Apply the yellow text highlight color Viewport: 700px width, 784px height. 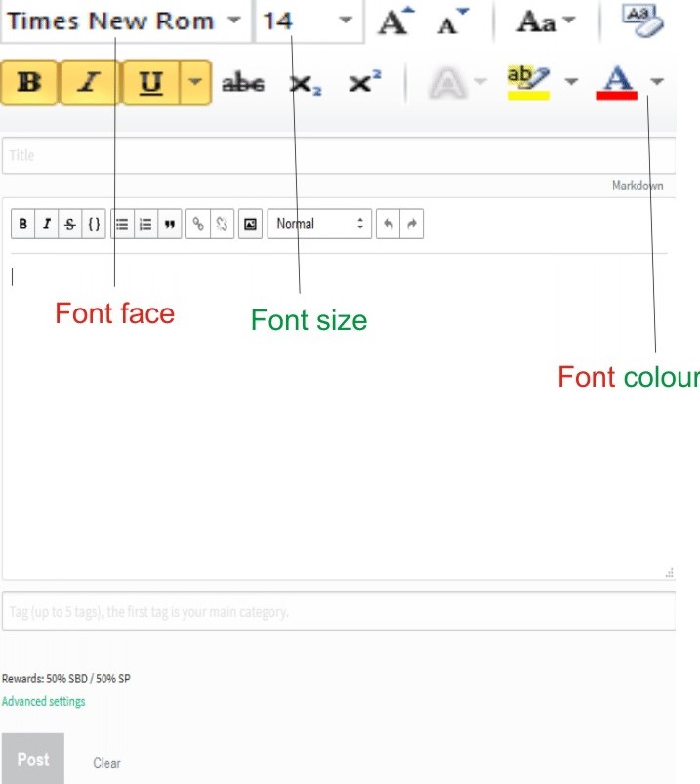pyautogui.click(x=528, y=82)
